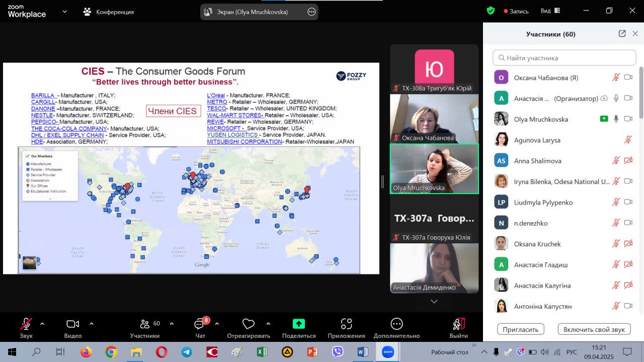Click the green Поделиться share icon

[299, 324]
